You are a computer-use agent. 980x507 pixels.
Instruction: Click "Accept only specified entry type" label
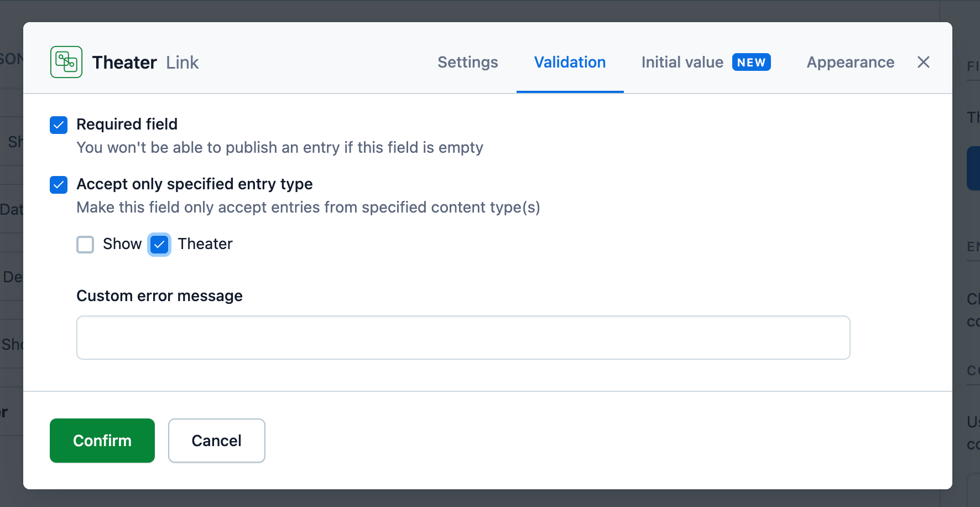click(x=195, y=184)
